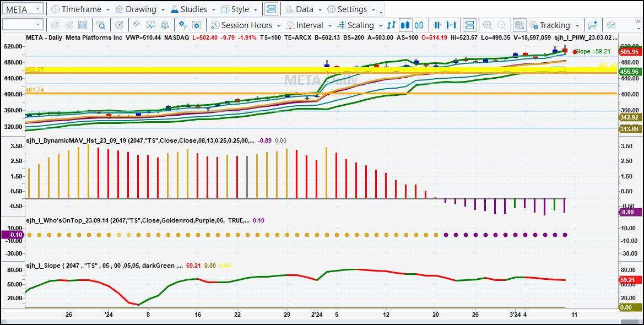Click the gears with hash symbol icon

coord(183,25)
